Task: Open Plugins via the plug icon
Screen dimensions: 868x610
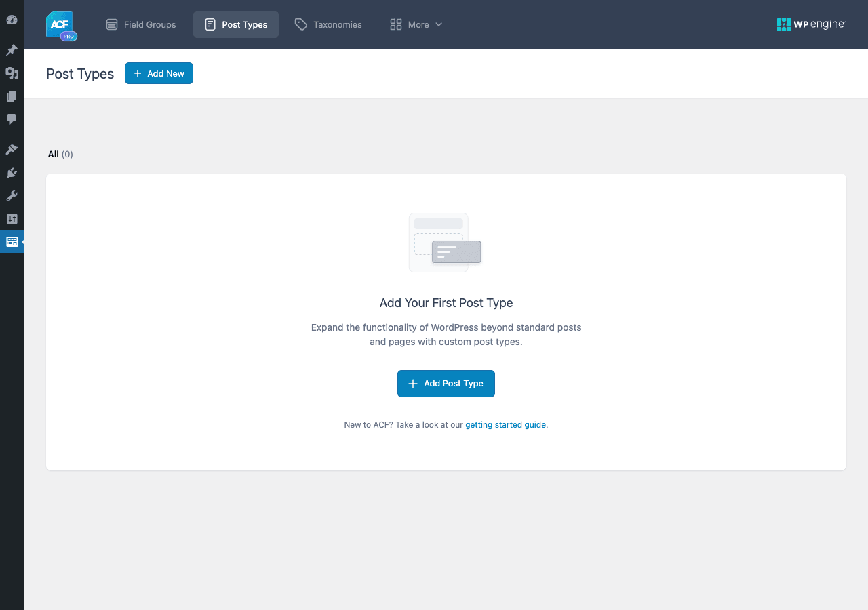Action: tap(12, 173)
